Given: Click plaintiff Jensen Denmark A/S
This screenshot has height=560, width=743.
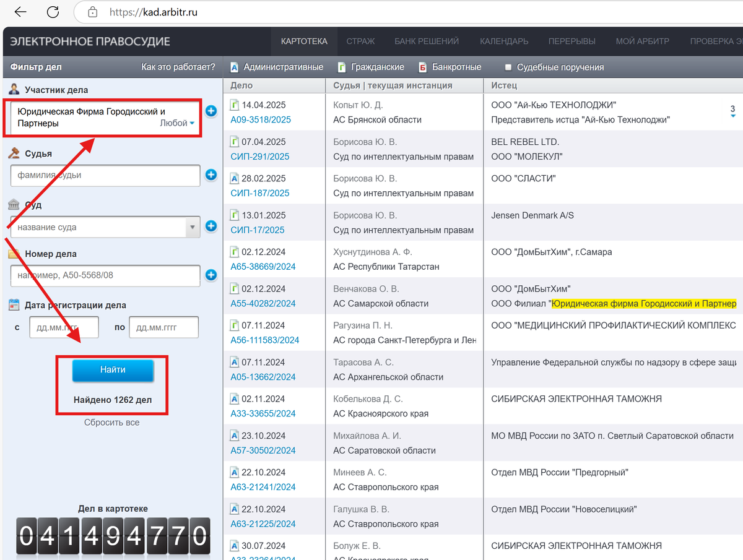Looking at the screenshot, I should [x=532, y=215].
